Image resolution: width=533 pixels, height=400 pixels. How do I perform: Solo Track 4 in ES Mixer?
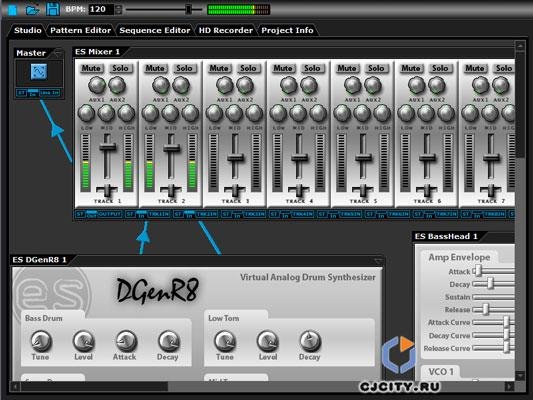click(x=312, y=68)
